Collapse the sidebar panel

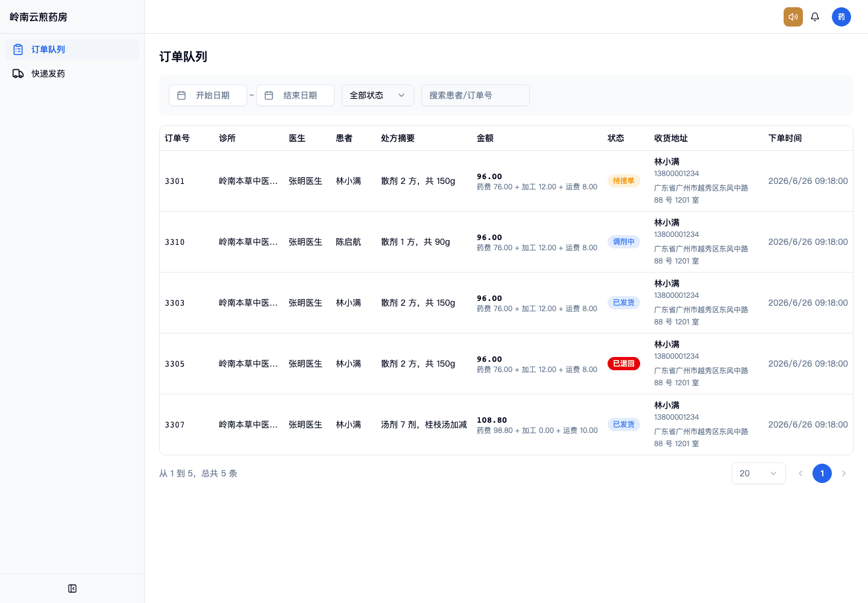(72, 589)
